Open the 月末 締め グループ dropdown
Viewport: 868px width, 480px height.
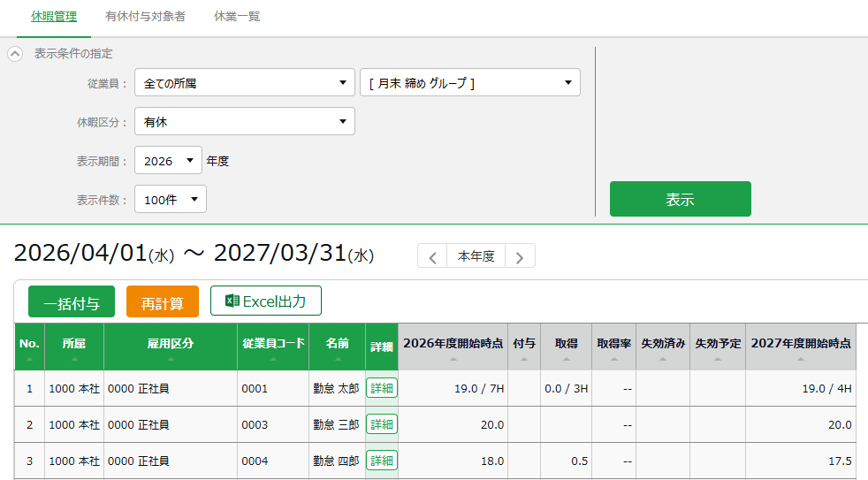tap(470, 82)
